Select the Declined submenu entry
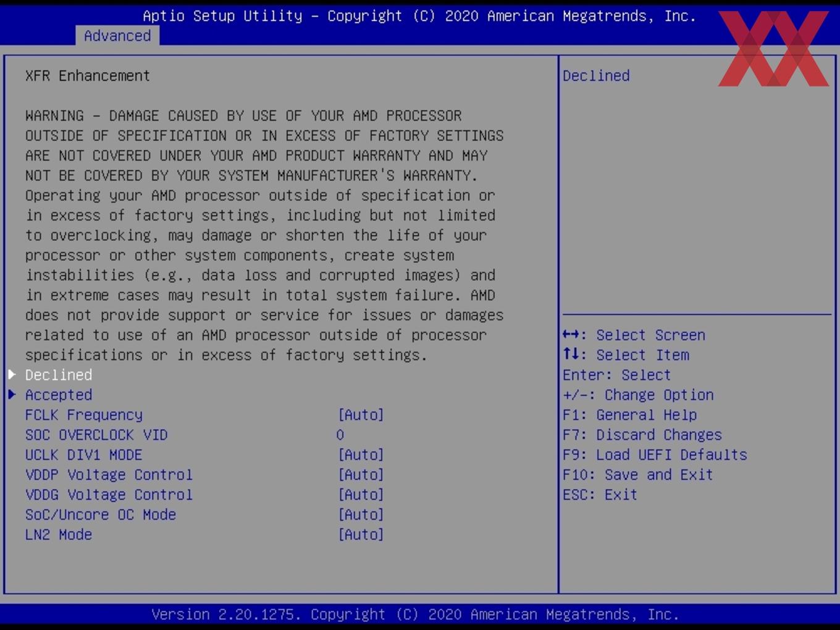The height and width of the screenshot is (630, 840). point(59,375)
